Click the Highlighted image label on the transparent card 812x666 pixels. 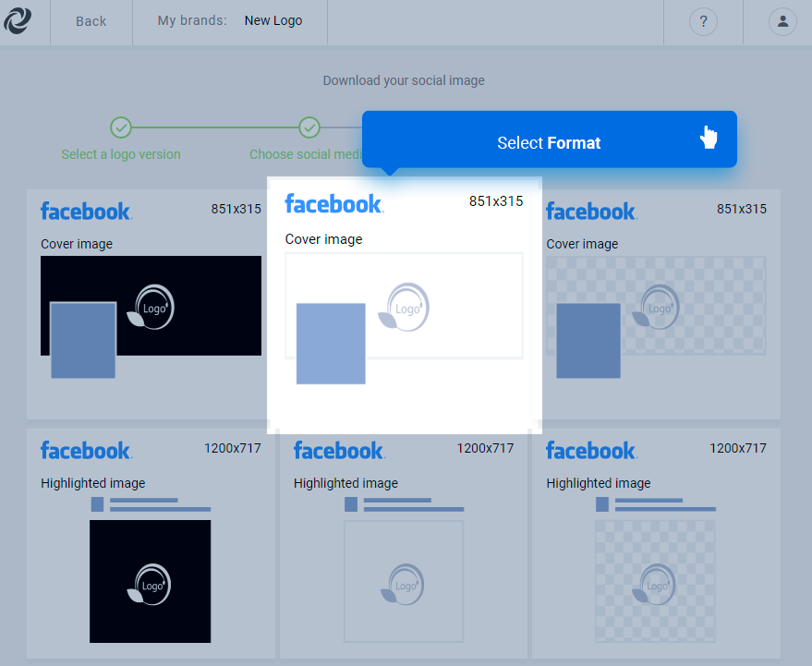point(599,483)
